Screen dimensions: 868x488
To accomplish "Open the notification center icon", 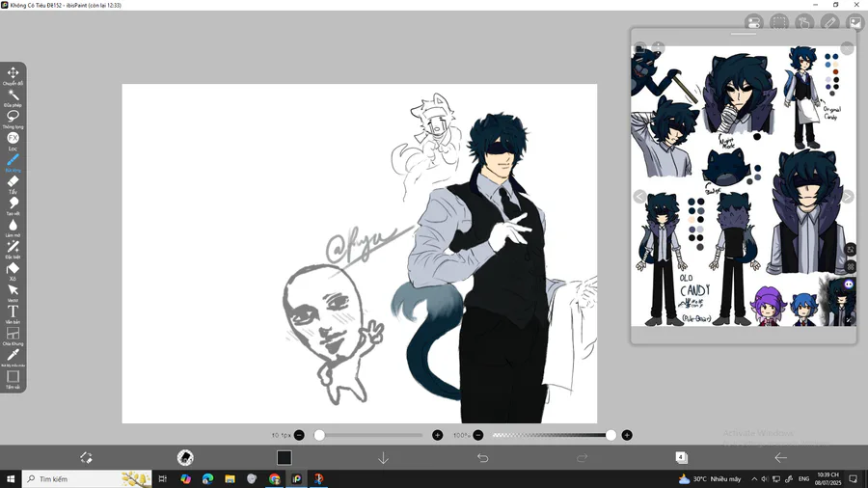I will tap(854, 479).
